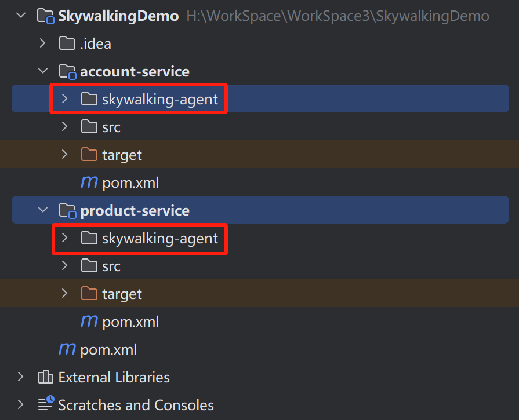Click src folder icon in product-service
Viewport: 519px width, 420px height.
[89, 265]
